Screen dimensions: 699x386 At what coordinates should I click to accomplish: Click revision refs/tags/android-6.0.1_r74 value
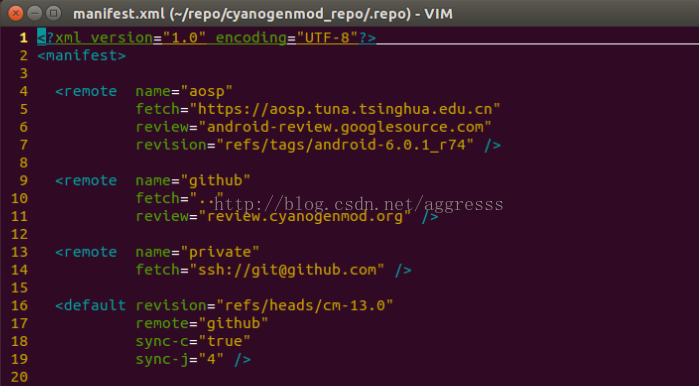coord(345,145)
